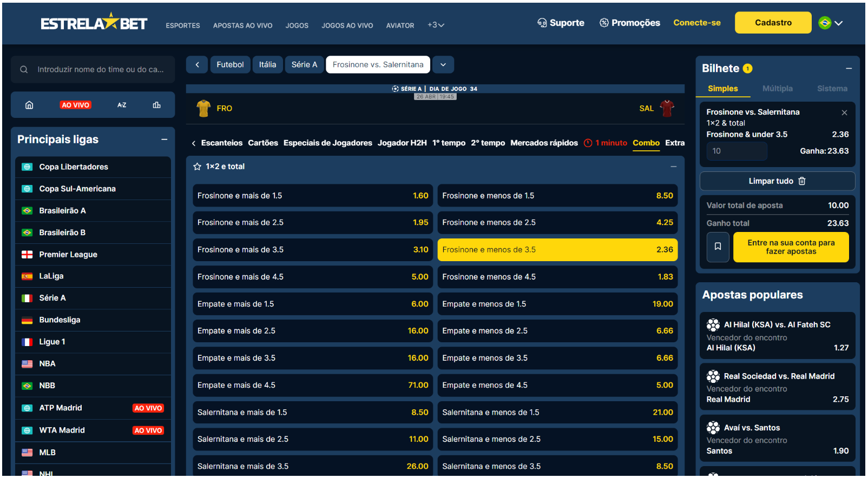This screenshot has height=478, width=868.
Task: Expand the +3 more menu dropdown
Action: (436, 25)
